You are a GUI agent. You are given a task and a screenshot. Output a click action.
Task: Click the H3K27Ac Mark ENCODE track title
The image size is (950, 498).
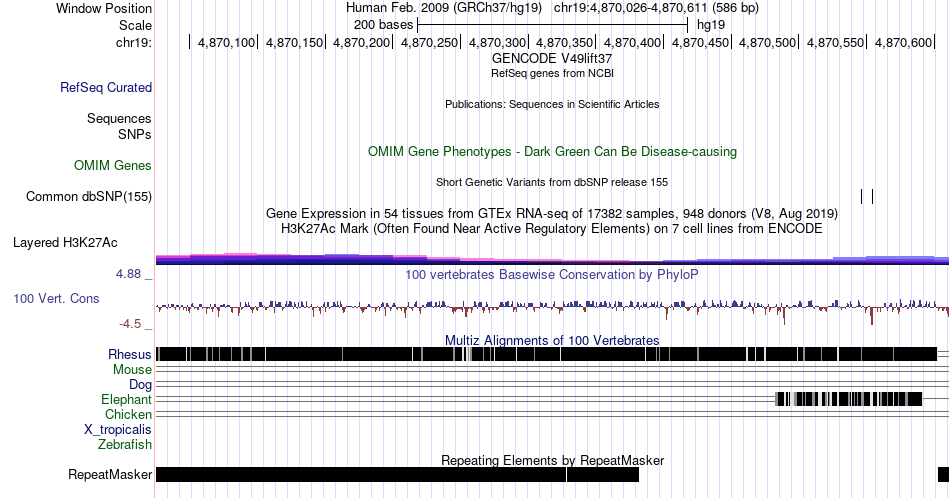pos(552,228)
